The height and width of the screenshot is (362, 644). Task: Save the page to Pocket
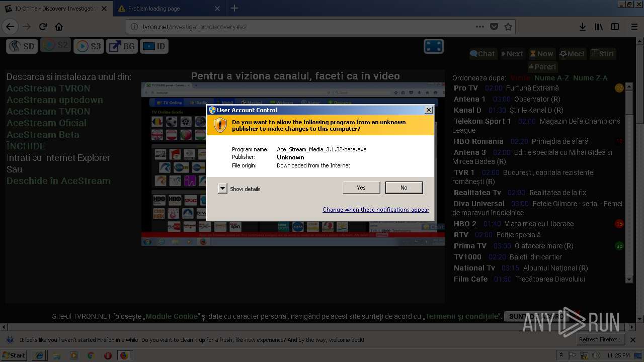point(494,27)
